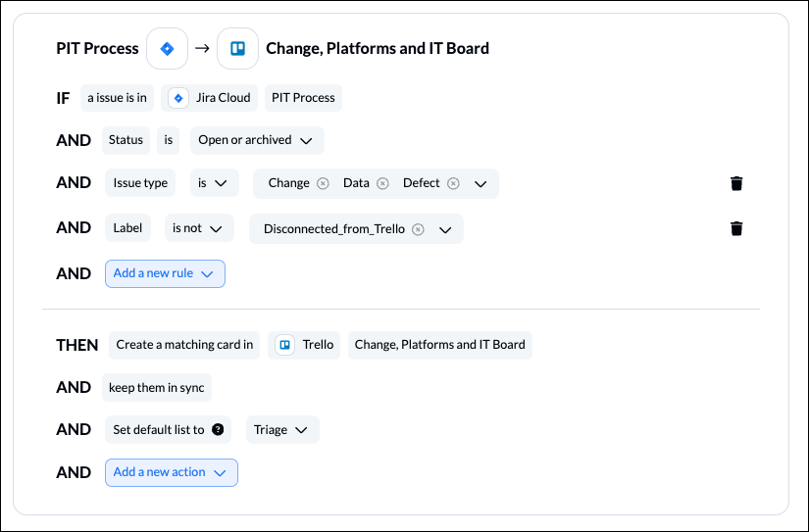Click the Jira icon next to PIT Process title

pyautogui.click(x=167, y=48)
